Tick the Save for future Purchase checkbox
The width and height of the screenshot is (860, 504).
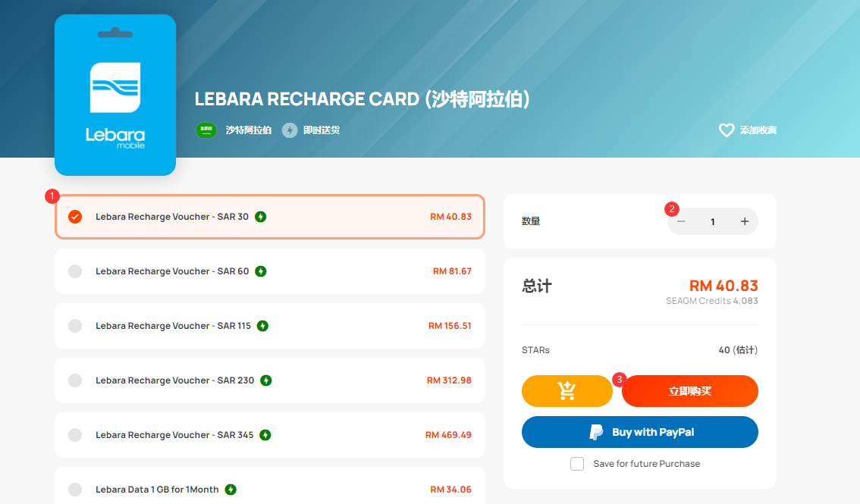pyautogui.click(x=577, y=464)
